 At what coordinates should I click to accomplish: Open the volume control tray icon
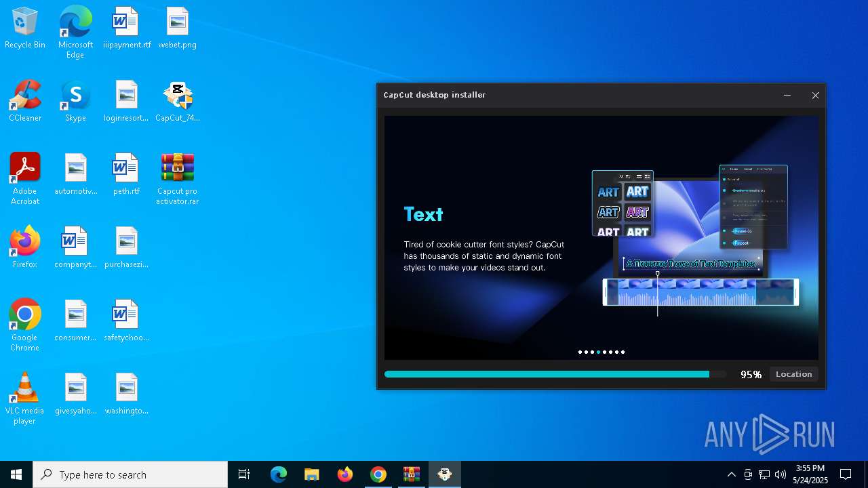[x=781, y=474]
